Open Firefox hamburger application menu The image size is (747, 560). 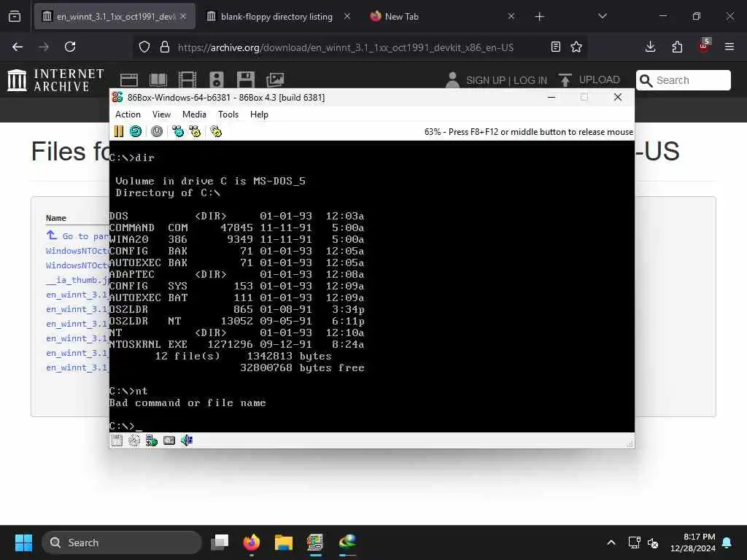point(729,47)
